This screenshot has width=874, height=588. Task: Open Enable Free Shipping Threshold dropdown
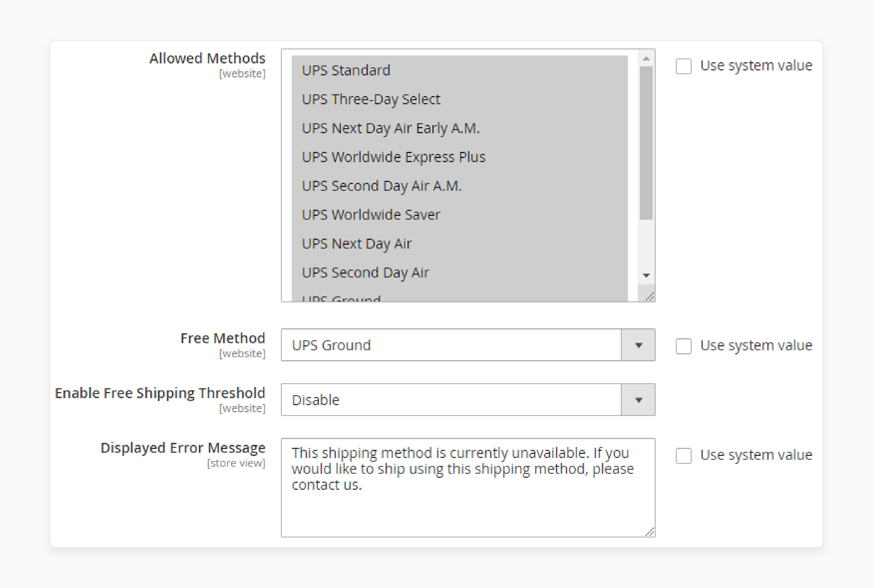click(468, 399)
